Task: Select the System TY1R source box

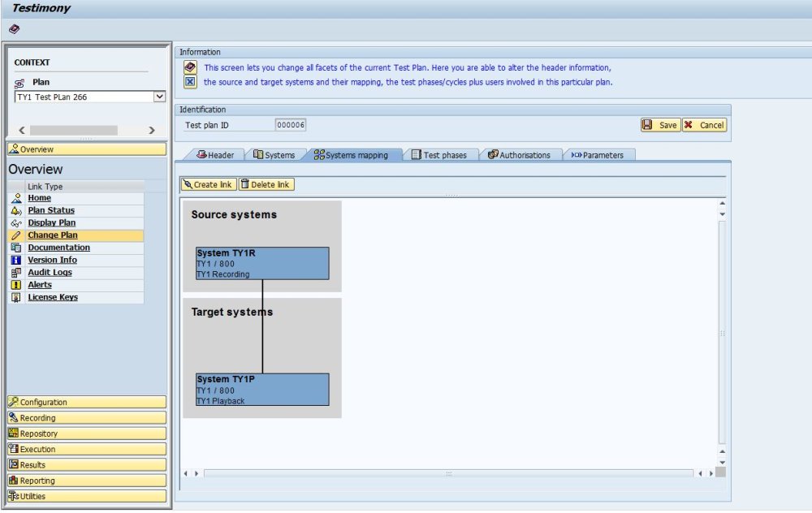Action: coord(262,264)
